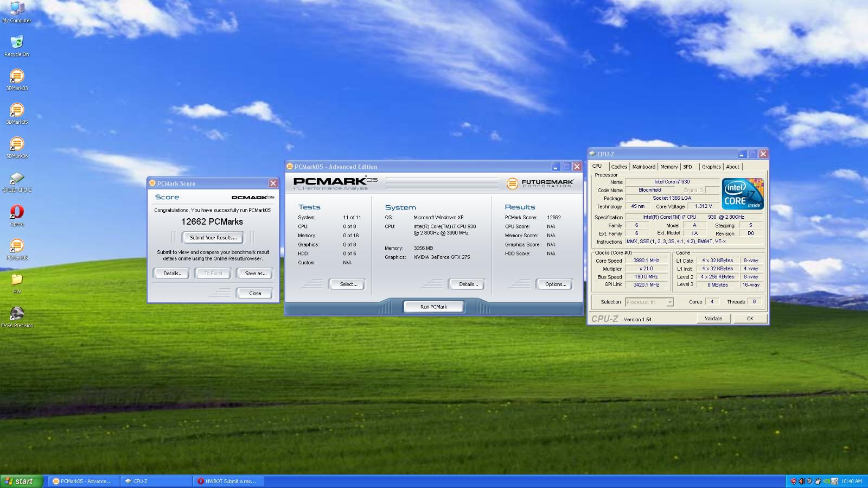
Task: Click the red security shield tray icon
Action: (x=794, y=481)
